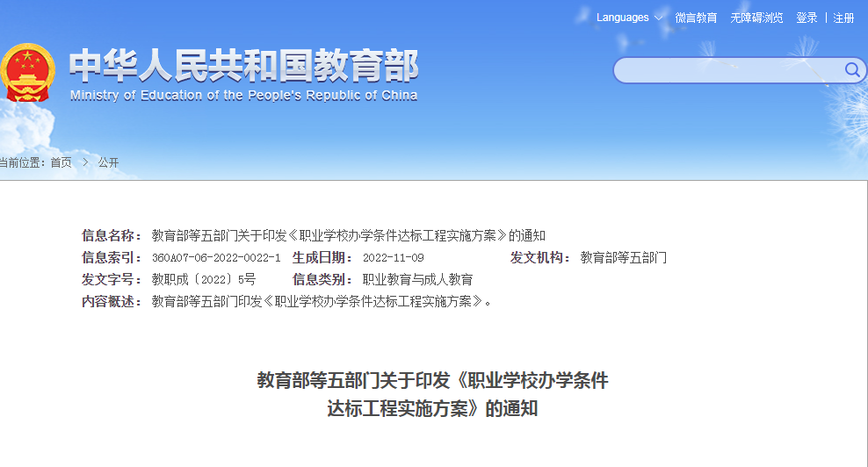Select 公开 in the breadcrumb

[x=108, y=162]
